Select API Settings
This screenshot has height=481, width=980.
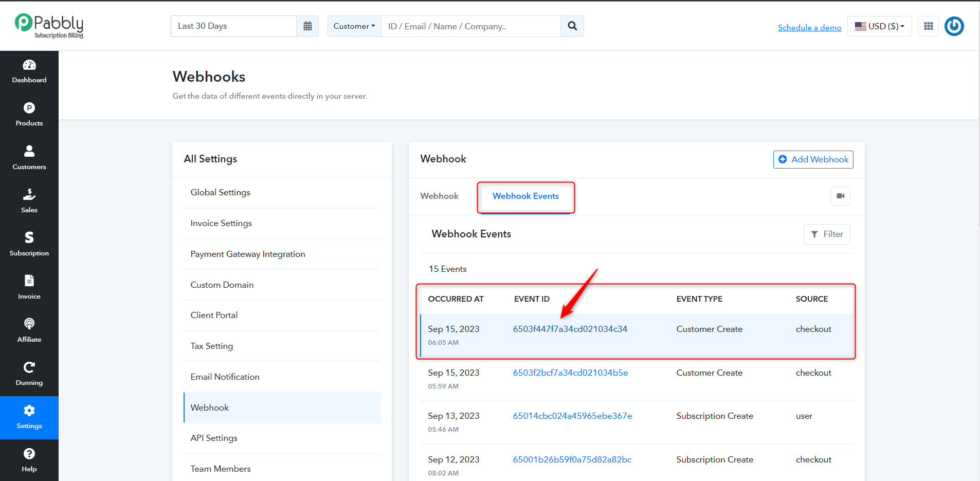282,438
